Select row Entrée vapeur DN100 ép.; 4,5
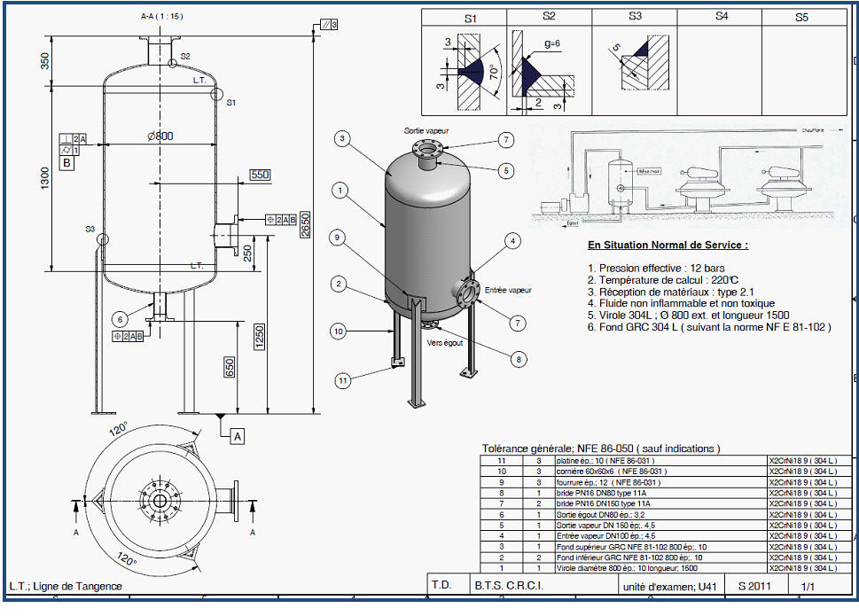Viewport: 859px width, 616px height. 666,536
